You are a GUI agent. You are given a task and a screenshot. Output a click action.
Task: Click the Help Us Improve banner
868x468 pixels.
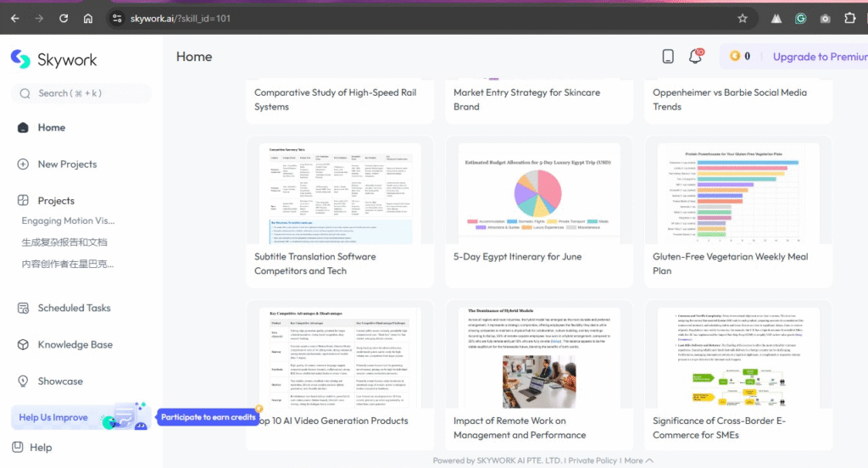(53, 417)
